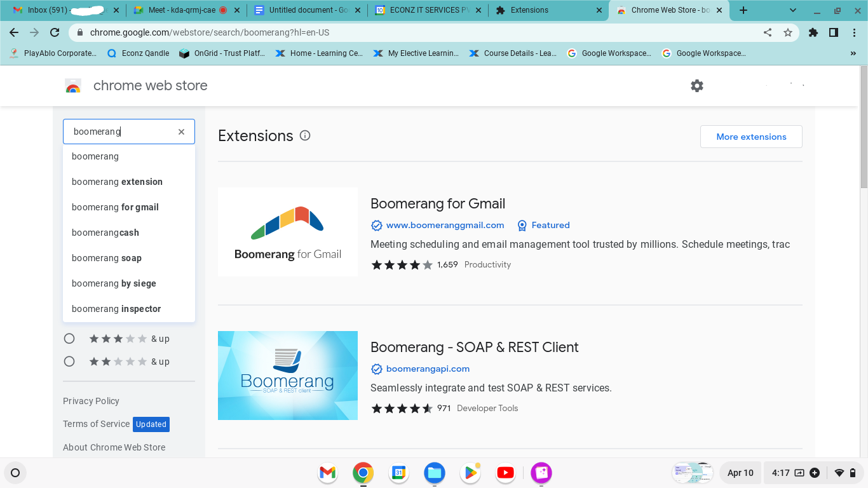Choose the 'boomerang extension' suggestion
This screenshot has width=868, height=488.
click(x=129, y=182)
